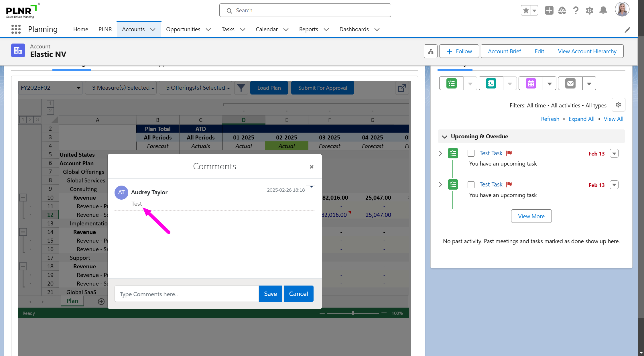Expand the first Test Task details
Viewport: 644px width, 356px height.
point(440,153)
